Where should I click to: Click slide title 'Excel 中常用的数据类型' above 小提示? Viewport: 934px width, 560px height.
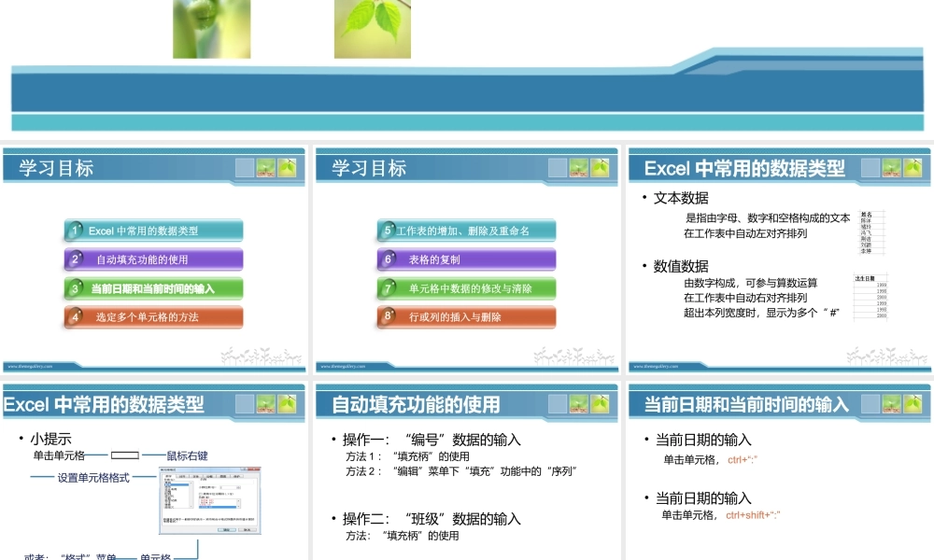point(104,405)
